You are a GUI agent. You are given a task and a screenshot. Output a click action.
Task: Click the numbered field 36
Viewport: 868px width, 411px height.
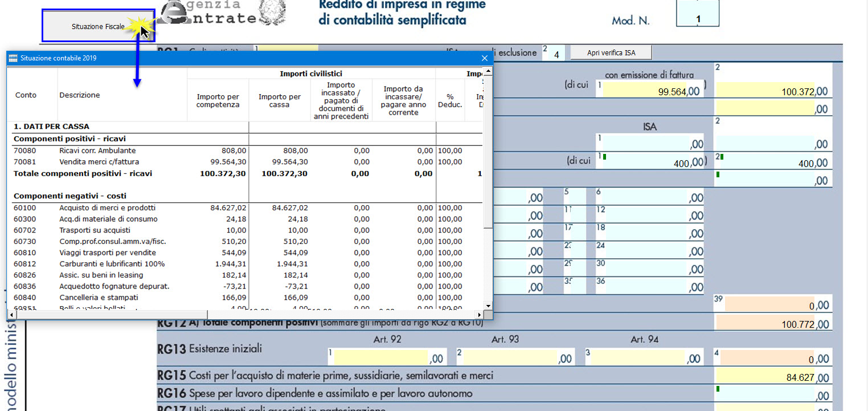pos(650,286)
